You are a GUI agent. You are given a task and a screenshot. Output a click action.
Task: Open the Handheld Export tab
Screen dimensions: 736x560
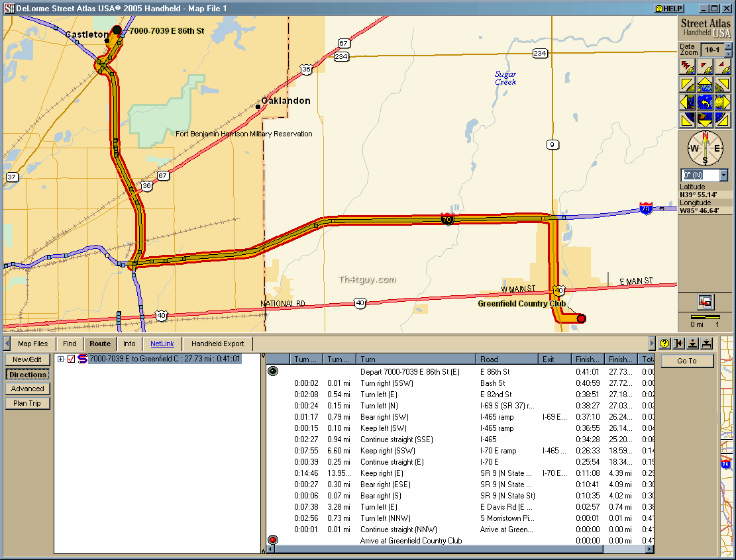[217, 344]
